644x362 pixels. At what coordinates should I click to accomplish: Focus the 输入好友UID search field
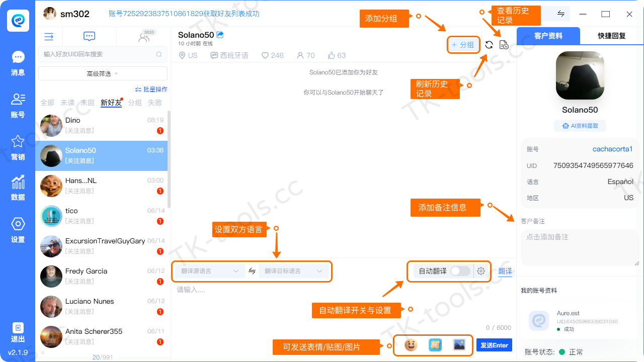pos(103,54)
